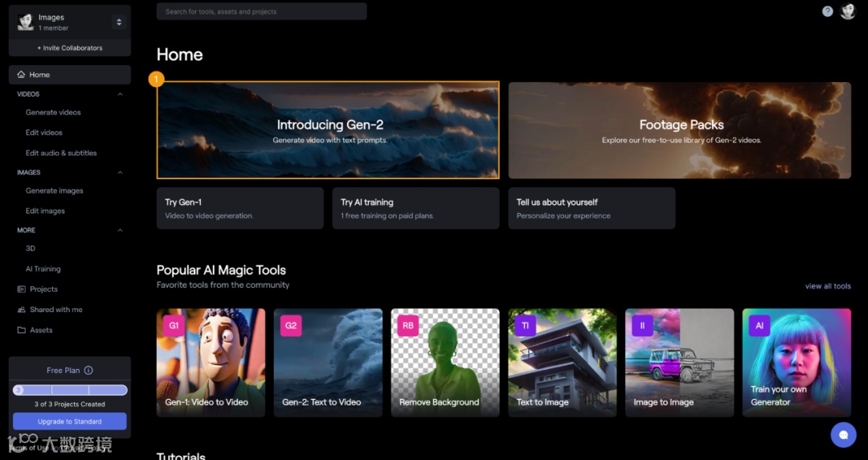
Task: Click the AI badge on Train Generator card
Action: 759,326
